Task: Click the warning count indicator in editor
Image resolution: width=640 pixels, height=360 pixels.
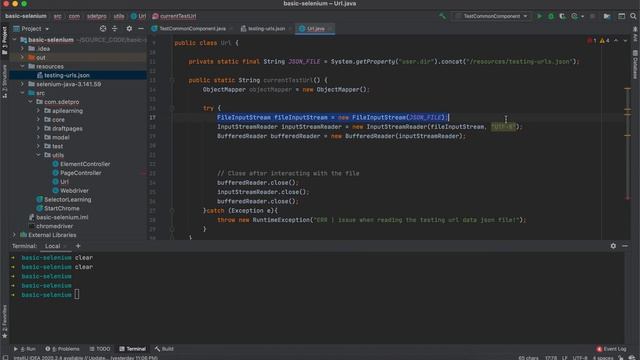Action: click(604, 40)
